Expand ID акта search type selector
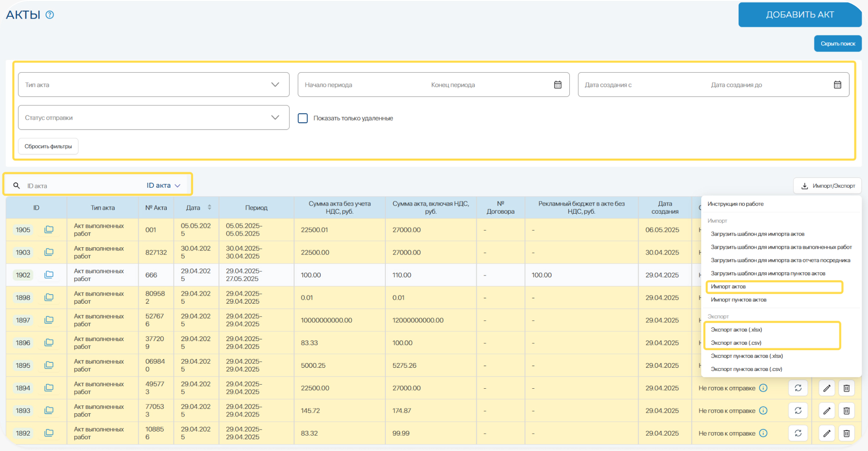Viewport: 868px width, 451px height. (164, 185)
